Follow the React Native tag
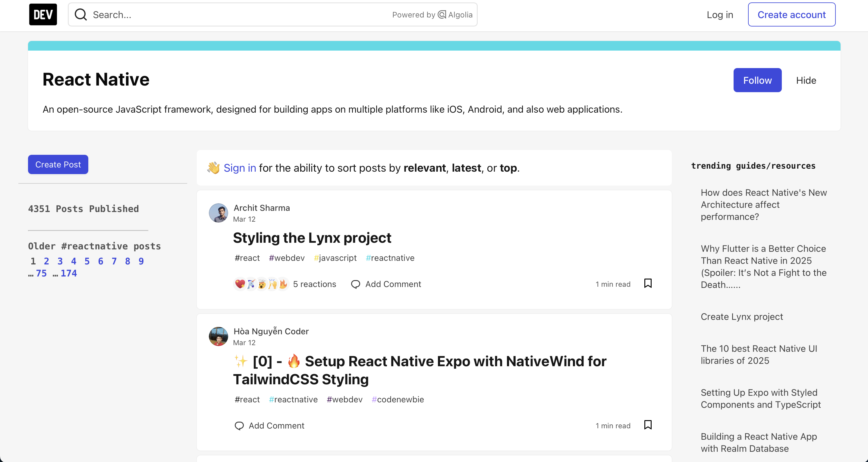 point(757,80)
